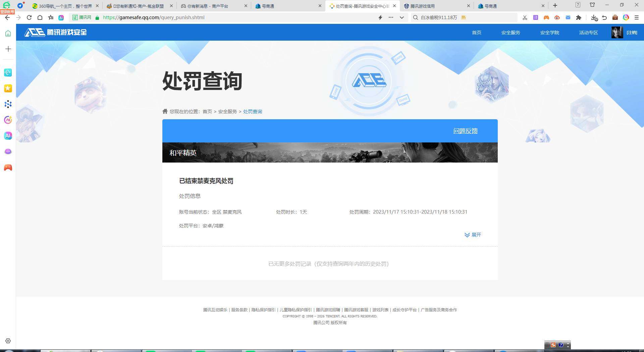Open the orange gamepad extension icon
The height and width of the screenshot is (352, 644).
click(x=546, y=17)
